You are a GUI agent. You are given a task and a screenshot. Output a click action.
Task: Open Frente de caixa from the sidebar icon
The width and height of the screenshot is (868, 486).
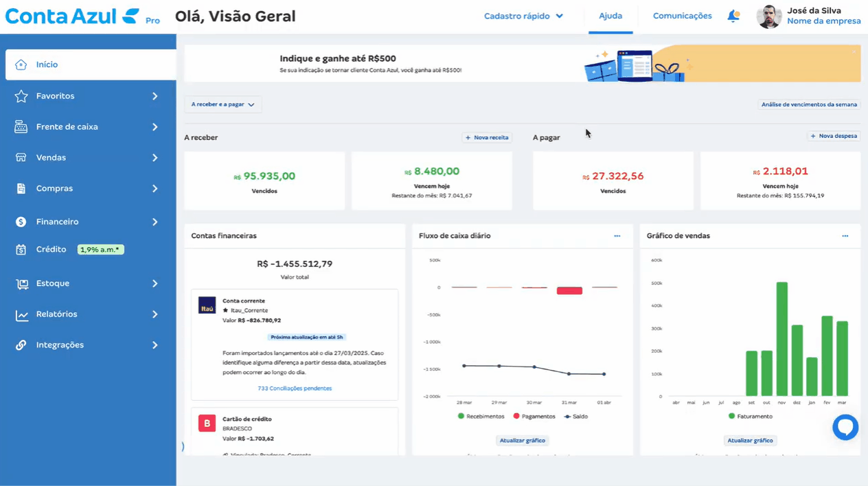pyautogui.click(x=19, y=126)
